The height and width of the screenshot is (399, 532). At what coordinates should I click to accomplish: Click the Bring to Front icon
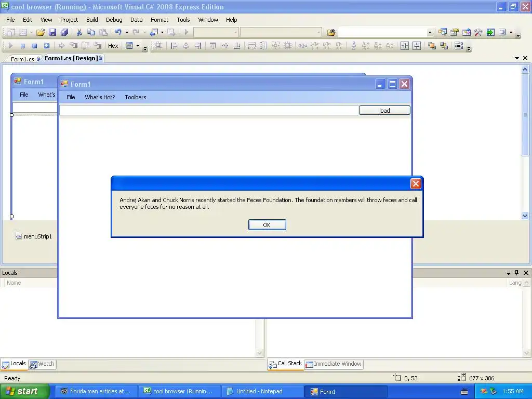pyautogui.click(x=432, y=46)
